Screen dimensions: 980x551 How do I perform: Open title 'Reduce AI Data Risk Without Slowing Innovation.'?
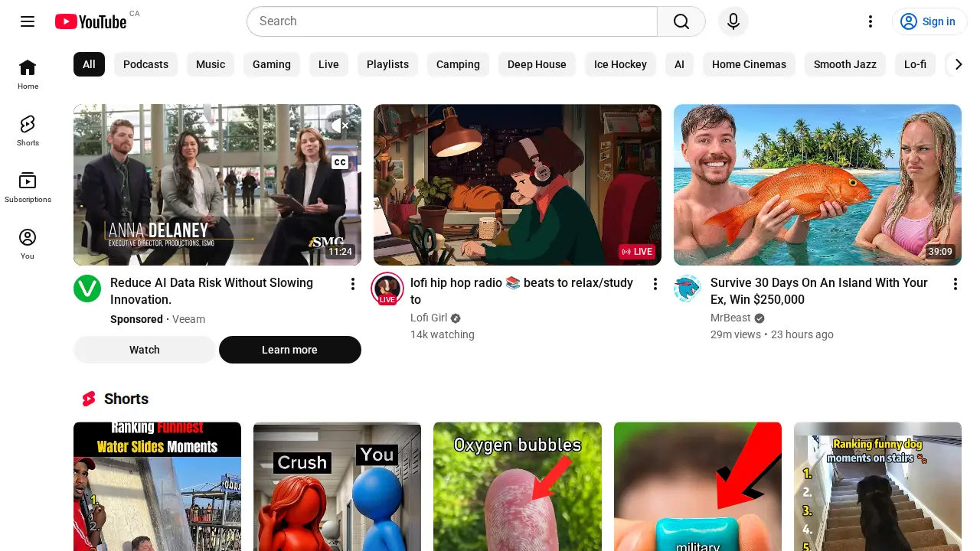[x=212, y=291]
